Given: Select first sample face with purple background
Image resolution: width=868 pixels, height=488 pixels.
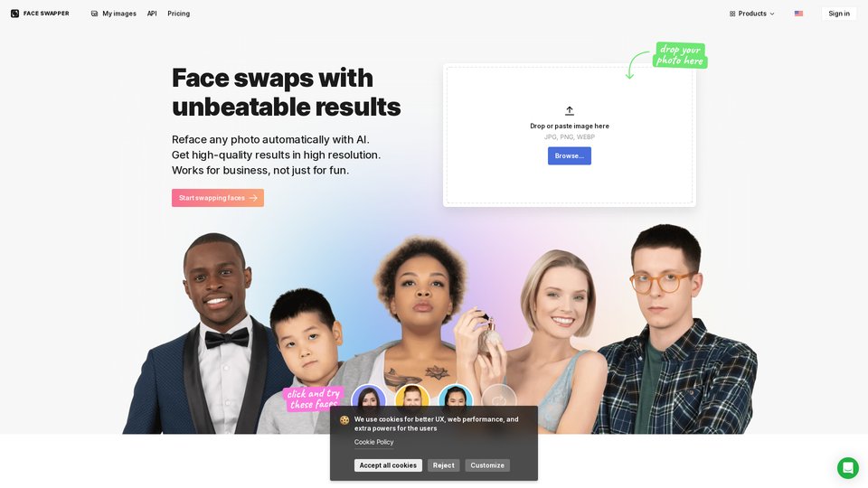Looking at the screenshot, I should [x=369, y=396].
